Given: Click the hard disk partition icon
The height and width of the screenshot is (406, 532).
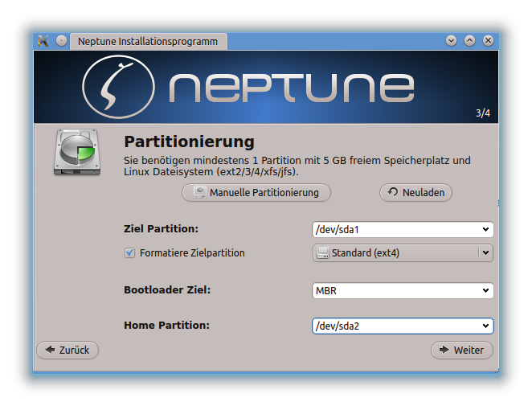Looking at the screenshot, I should coord(77,152).
